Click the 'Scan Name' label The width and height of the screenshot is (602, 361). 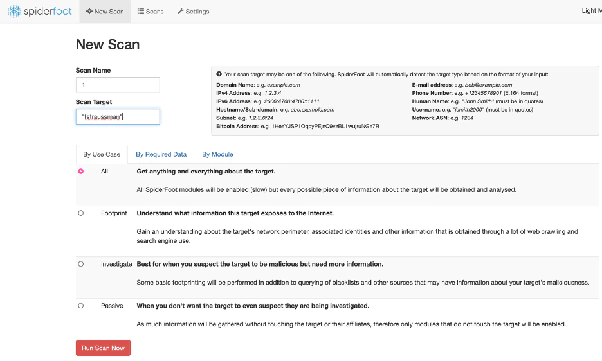(x=93, y=70)
